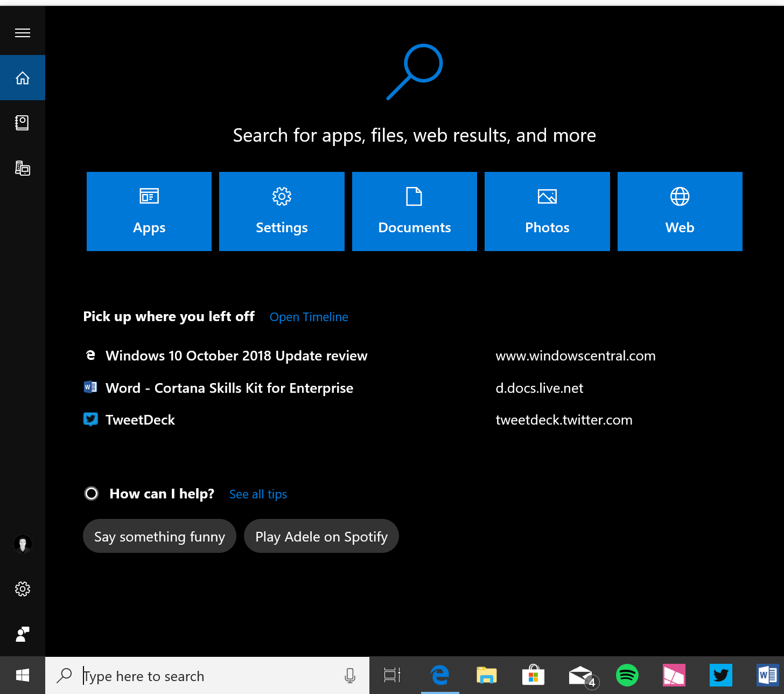This screenshot has height=694, width=784.
Task: Open File Explorer from taskbar
Action: click(487, 675)
